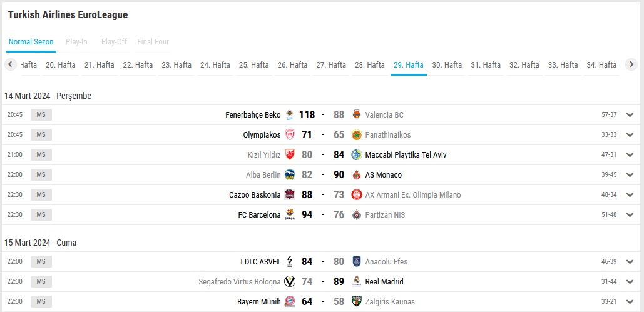
Task: Show earlier weeks with left arrow button
Action: 10,64
